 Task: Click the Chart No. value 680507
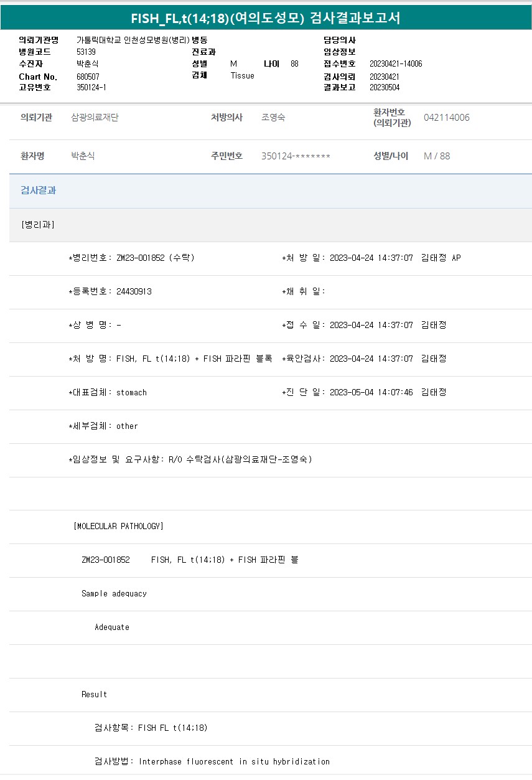[x=88, y=76]
